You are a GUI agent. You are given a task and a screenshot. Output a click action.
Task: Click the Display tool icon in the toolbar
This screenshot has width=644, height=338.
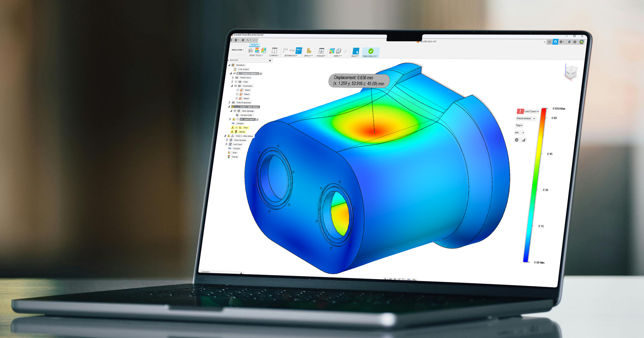(309, 51)
